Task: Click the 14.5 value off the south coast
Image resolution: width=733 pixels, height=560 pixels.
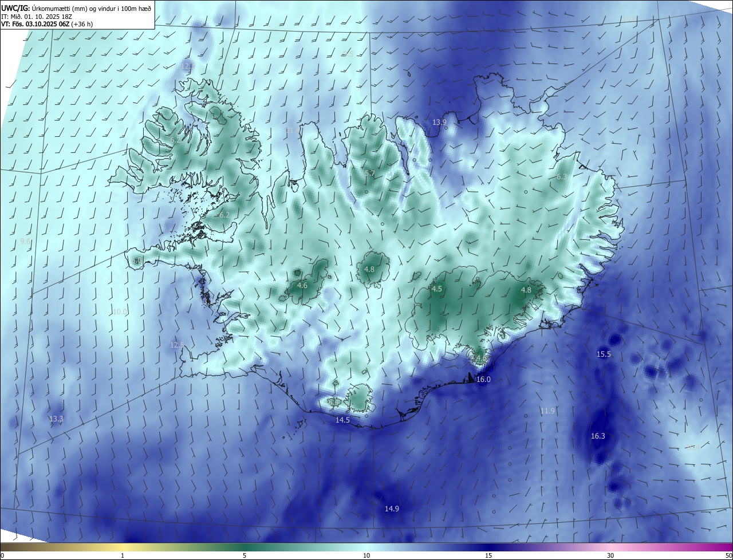Action: [342, 420]
